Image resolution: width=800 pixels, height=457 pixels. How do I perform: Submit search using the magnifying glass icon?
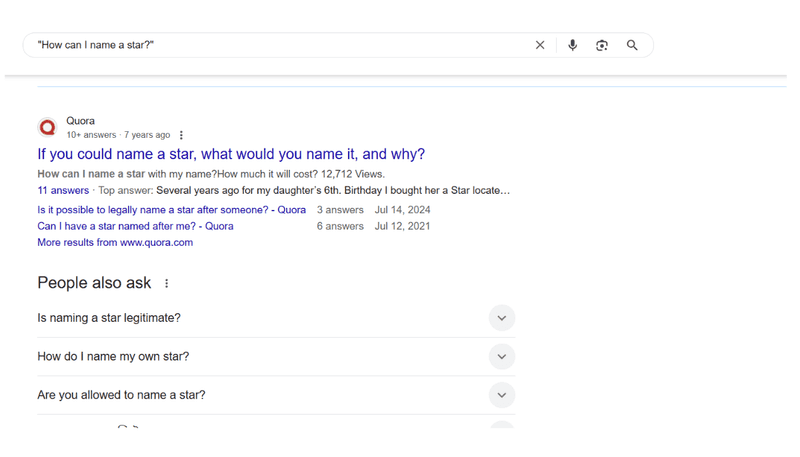(632, 45)
